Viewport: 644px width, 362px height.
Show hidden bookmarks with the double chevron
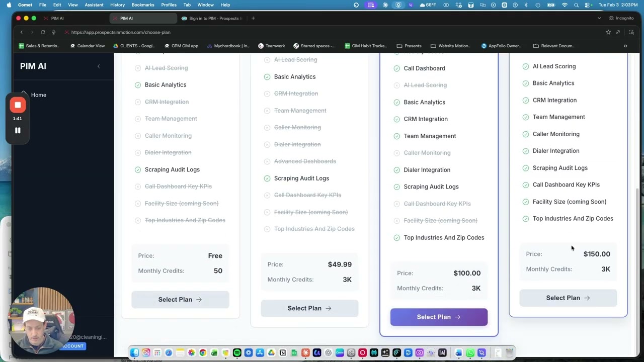625,46
